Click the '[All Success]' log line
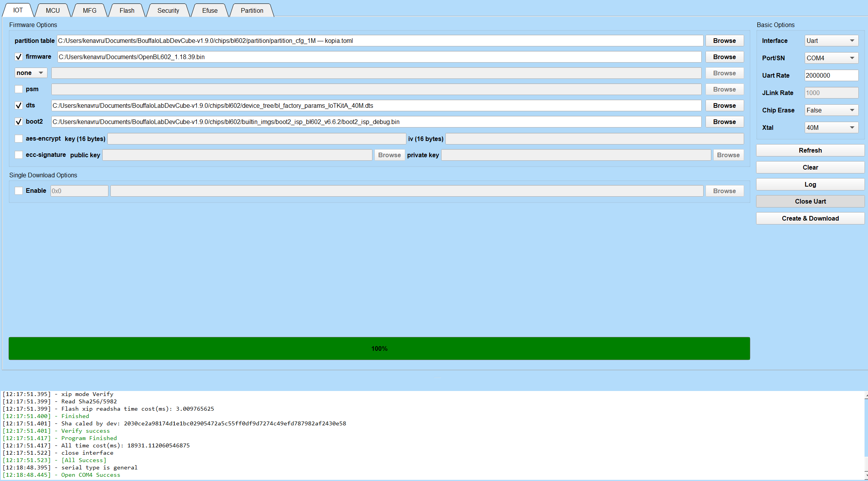 coord(54,460)
